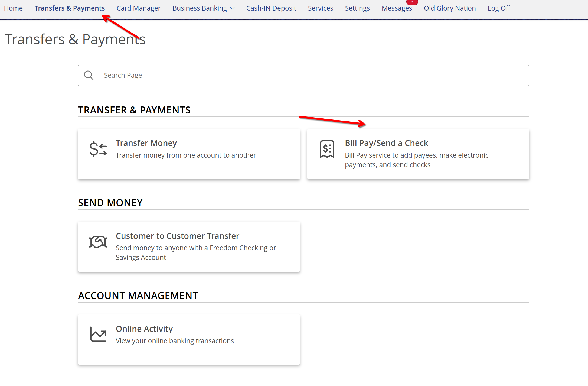Viewport: 588px width, 386px height.
Task: View Messages from the top menu
Action: [396, 8]
